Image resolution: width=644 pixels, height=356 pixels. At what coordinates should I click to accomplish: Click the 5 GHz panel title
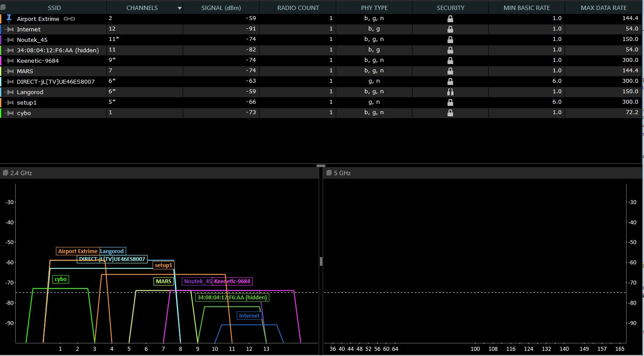point(342,173)
